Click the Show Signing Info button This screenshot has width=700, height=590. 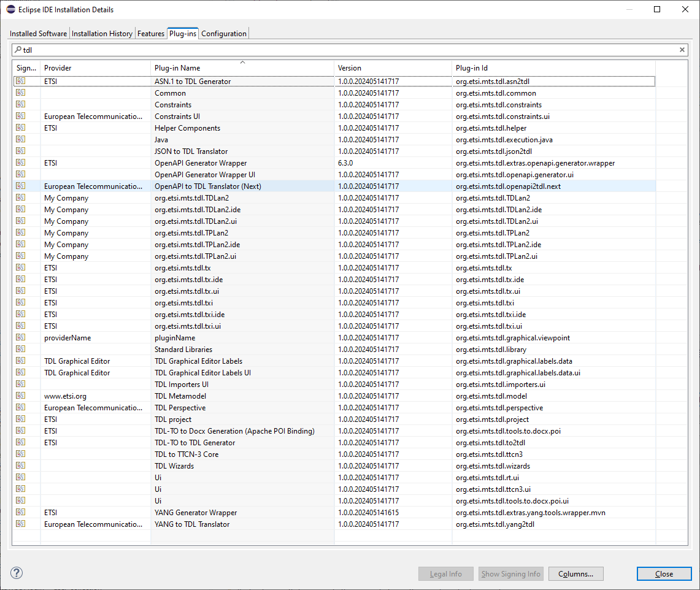510,574
